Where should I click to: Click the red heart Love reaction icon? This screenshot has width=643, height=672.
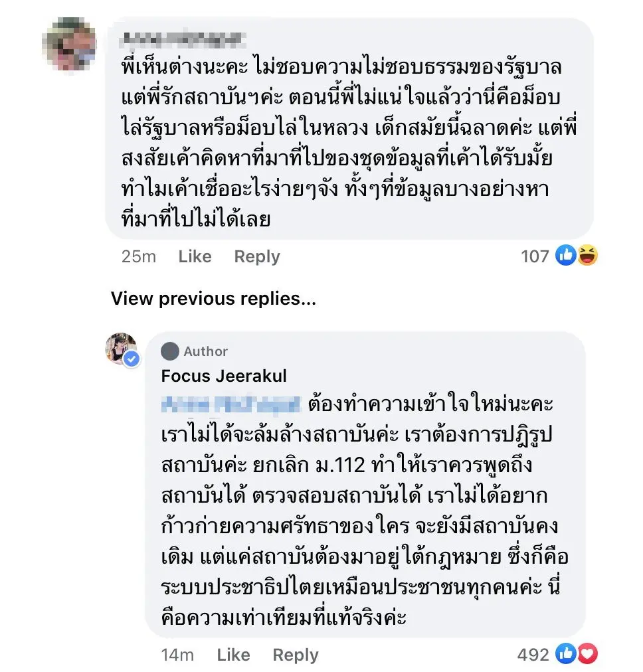(587, 654)
